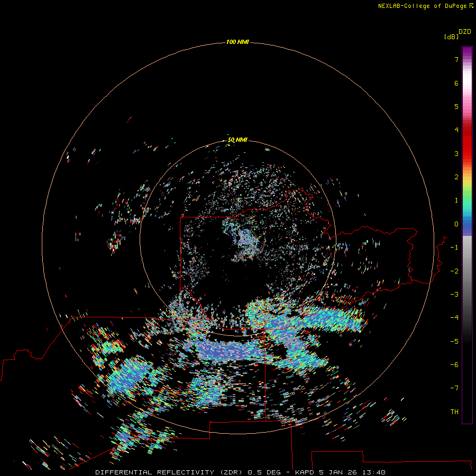Image resolution: width=476 pixels, height=476 pixels.
Task: Click the -1 value on the dB scale
Action: 454,248
